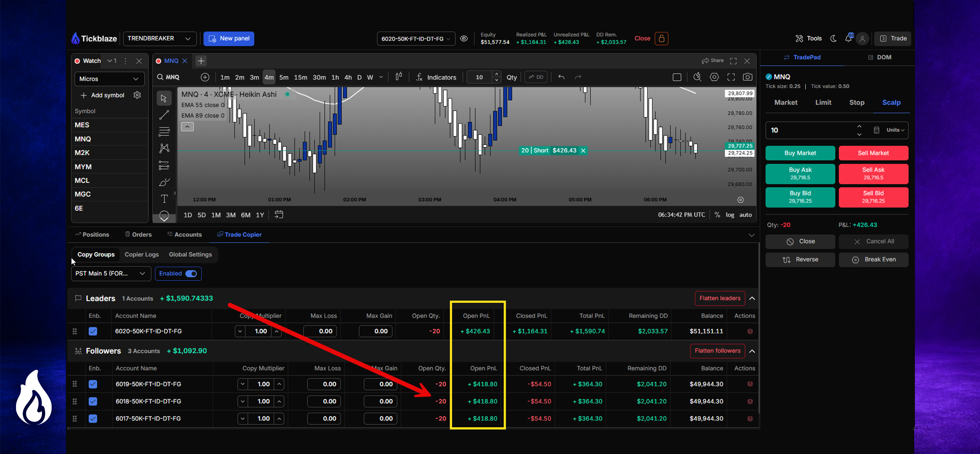Open chart scale settings icon
The image size is (980, 454).
741,200
